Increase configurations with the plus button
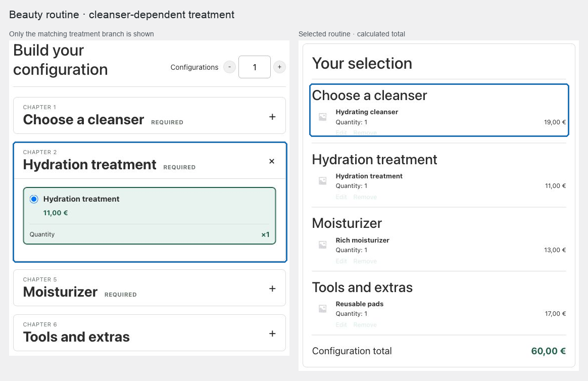Screen dimensions: 588x381 (x=279, y=67)
